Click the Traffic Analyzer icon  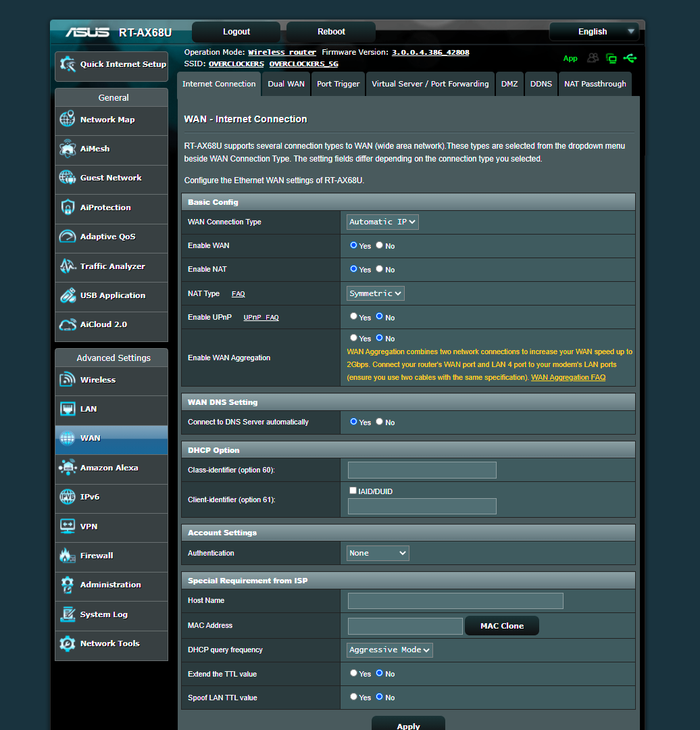[x=68, y=266]
